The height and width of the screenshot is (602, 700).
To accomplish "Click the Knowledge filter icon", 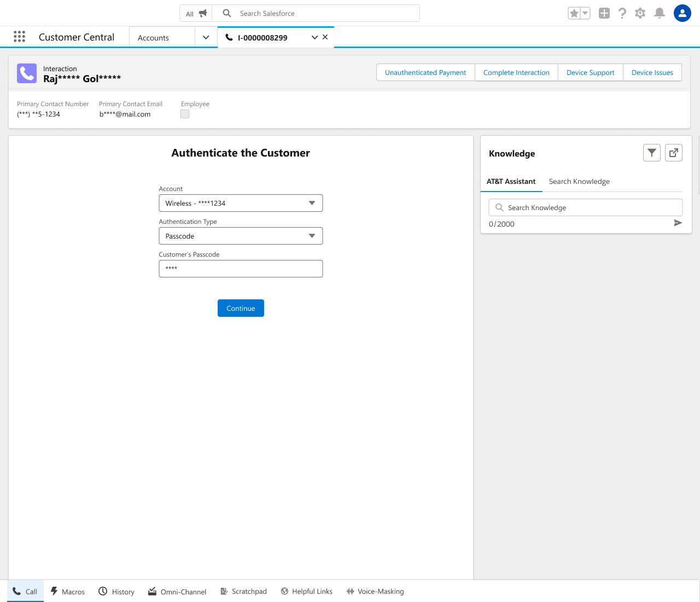I will point(652,153).
